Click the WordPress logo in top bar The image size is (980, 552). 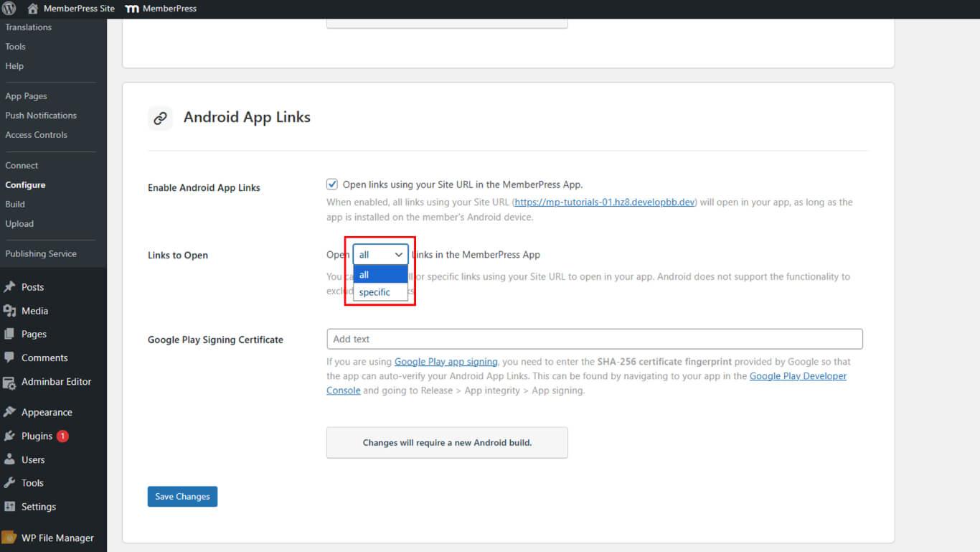(9, 9)
